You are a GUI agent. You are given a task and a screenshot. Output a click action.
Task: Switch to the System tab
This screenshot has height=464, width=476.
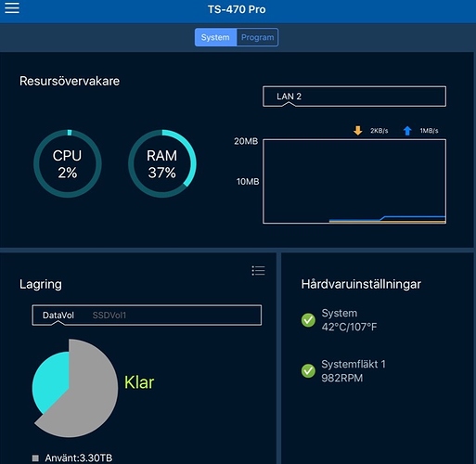point(215,37)
